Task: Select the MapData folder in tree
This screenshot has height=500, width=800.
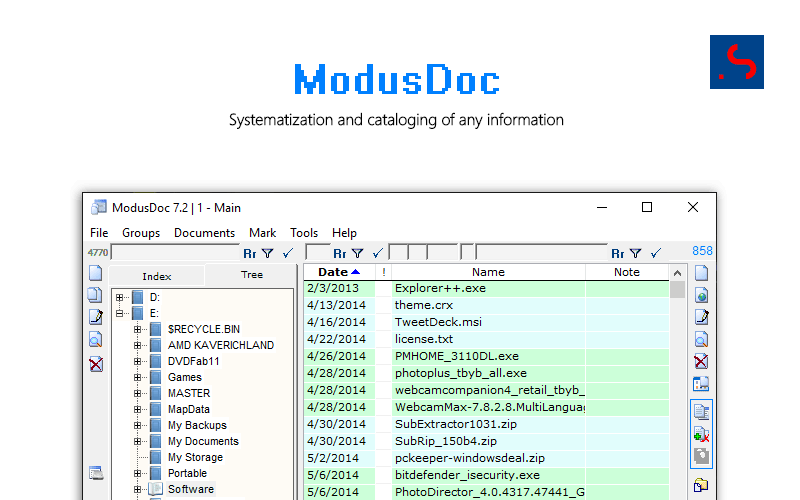Action: pos(189,409)
